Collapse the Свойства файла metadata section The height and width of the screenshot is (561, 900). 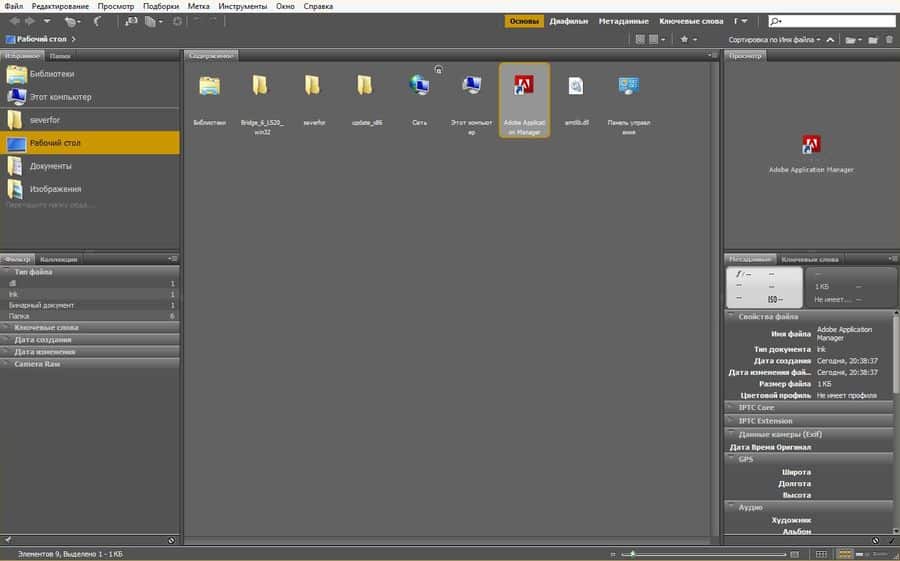731,316
